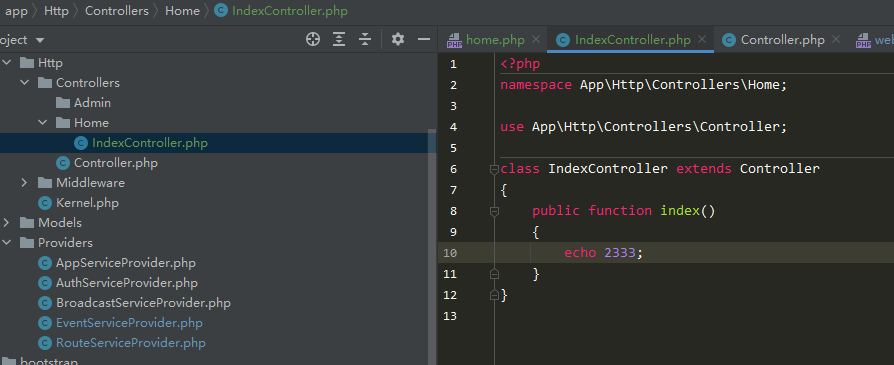Click IndexController.php in the breadcrumb
The width and height of the screenshot is (894, 365).
click(281, 11)
